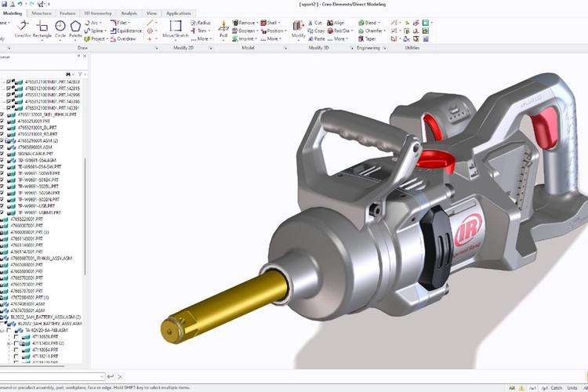Select the Line/Arc drawing tool
This screenshot has height=392, width=588.
[23, 29]
